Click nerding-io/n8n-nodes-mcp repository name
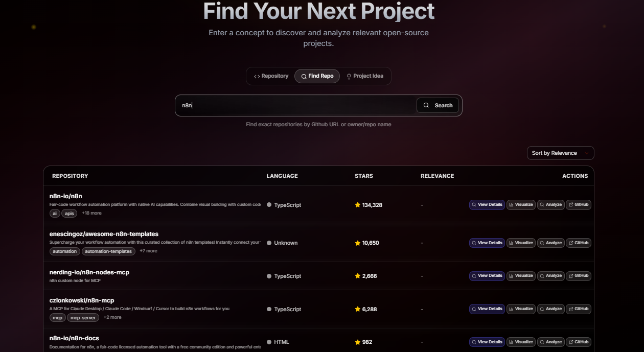Viewport: 644px width, 352px height. point(89,272)
